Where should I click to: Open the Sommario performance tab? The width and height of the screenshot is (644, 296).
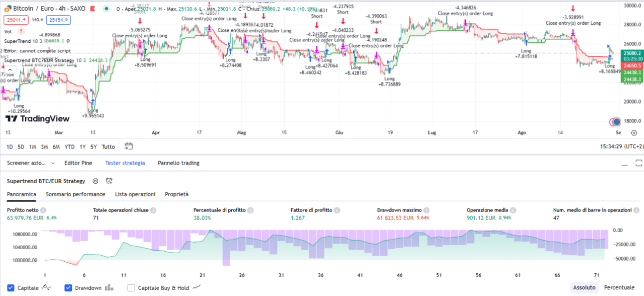75,194
